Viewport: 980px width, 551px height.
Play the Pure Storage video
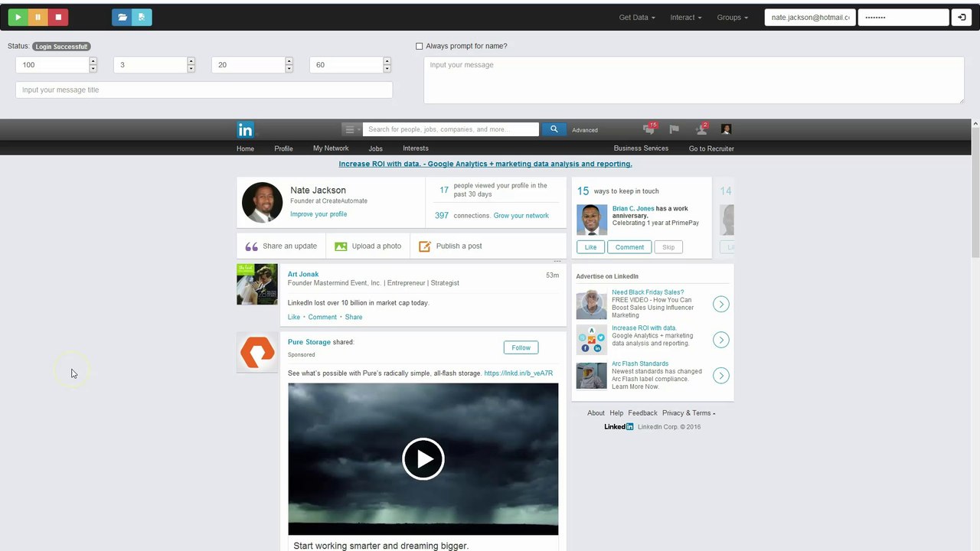pyautogui.click(x=423, y=458)
